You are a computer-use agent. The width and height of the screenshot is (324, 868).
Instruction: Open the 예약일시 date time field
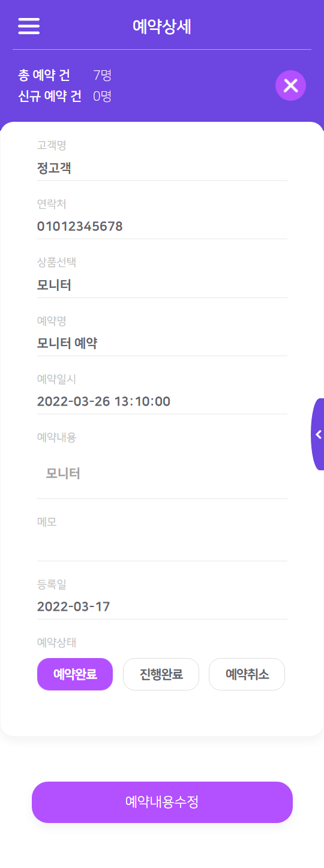(x=162, y=402)
